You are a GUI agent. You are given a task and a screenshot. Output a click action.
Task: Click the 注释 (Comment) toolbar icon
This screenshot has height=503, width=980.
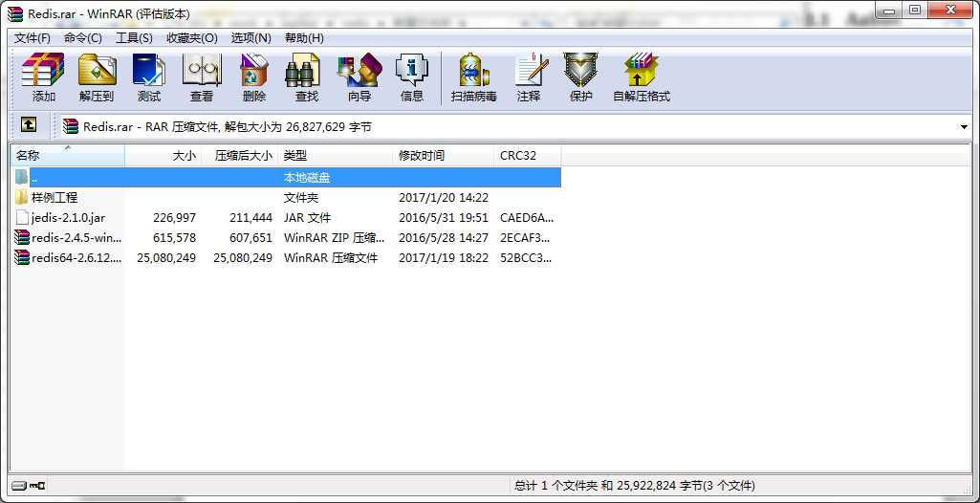click(x=531, y=70)
